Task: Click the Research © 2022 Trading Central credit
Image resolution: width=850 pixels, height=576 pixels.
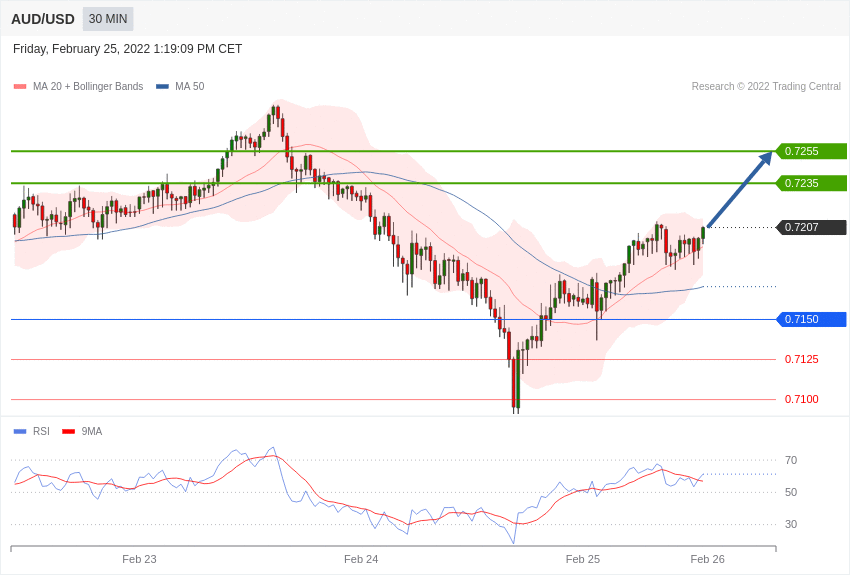Action: [x=766, y=86]
